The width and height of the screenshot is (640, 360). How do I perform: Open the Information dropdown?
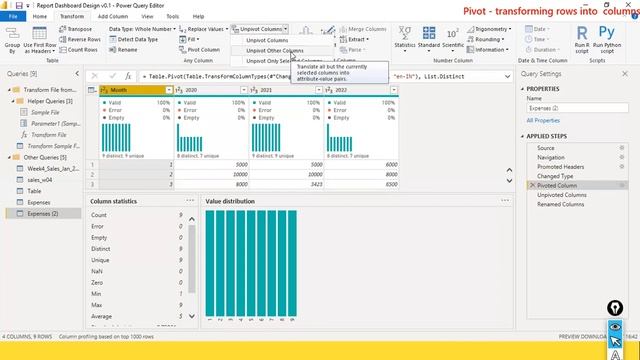pyautogui.click(x=487, y=49)
